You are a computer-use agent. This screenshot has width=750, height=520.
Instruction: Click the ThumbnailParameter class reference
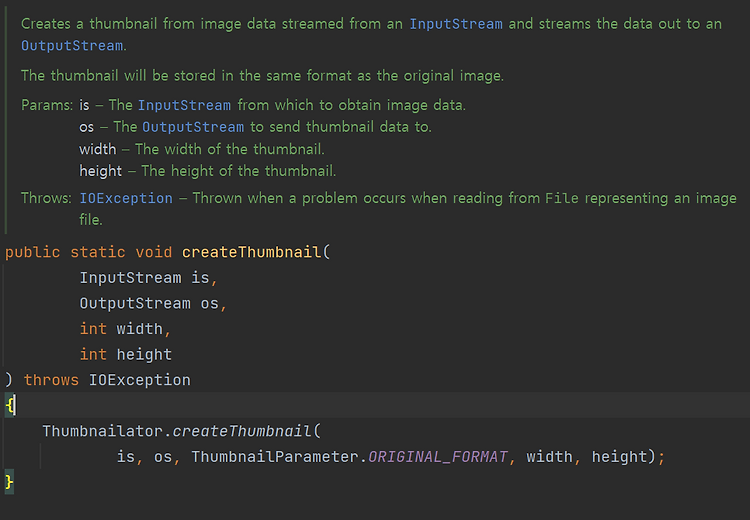tap(275, 457)
